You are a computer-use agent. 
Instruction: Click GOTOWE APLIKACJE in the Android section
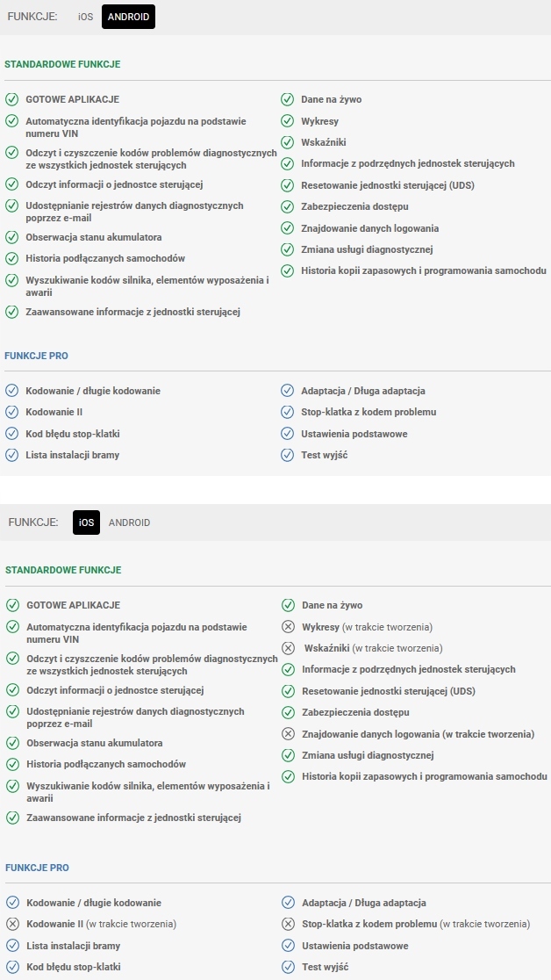(x=72, y=99)
